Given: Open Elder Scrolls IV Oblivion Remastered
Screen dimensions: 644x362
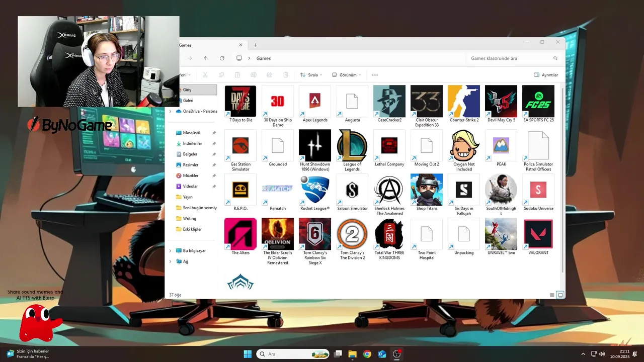Looking at the screenshot, I should point(278,234).
